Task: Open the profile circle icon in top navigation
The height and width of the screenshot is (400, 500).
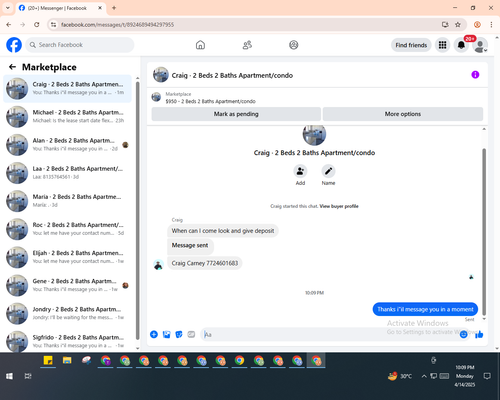Action: pyautogui.click(x=294, y=45)
